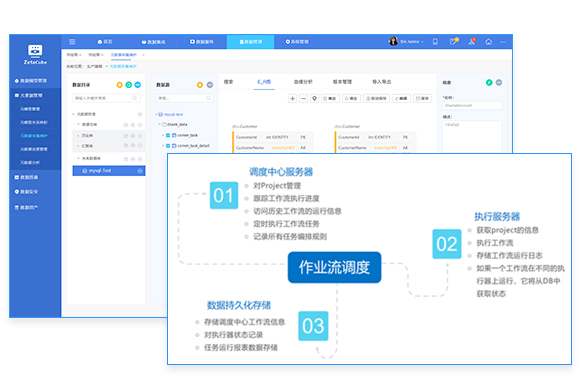Switch to the 搜索 tab
Screen dimensions: 580x380
click(x=229, y=82)
